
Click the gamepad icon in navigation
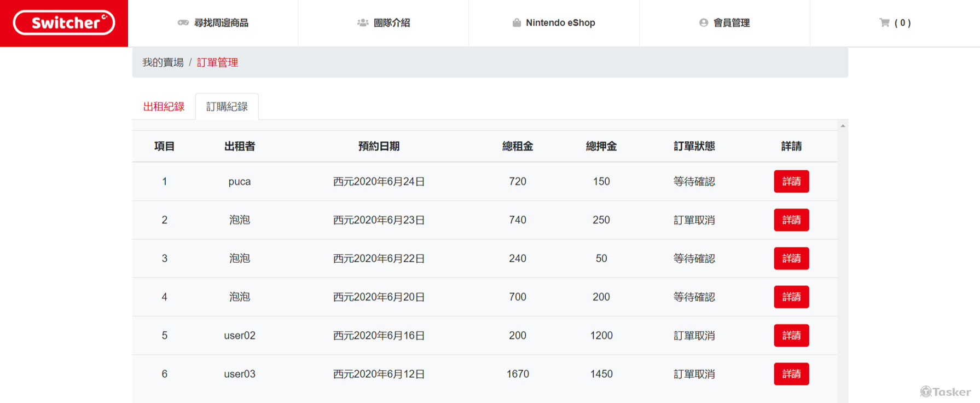click(183, 22)
